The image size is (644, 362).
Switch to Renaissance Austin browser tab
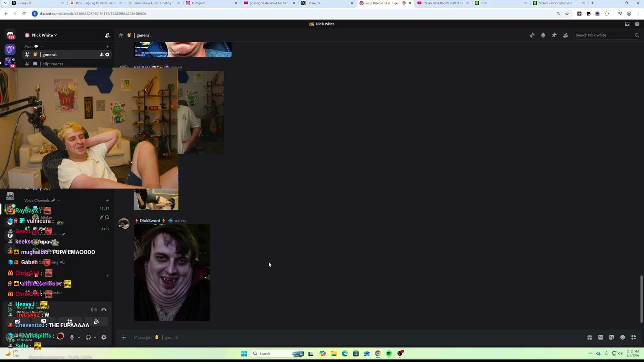[152, 3]
